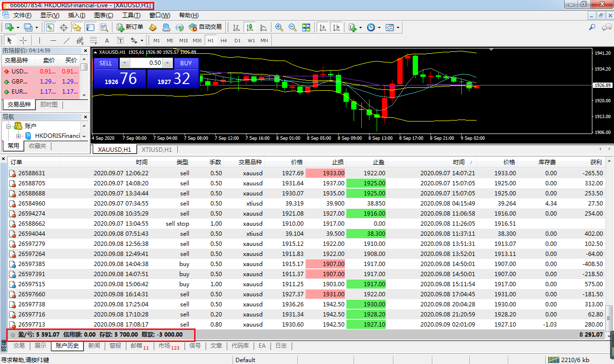Zoom in on the chart
614x364 pixels.
coord(279,27)
